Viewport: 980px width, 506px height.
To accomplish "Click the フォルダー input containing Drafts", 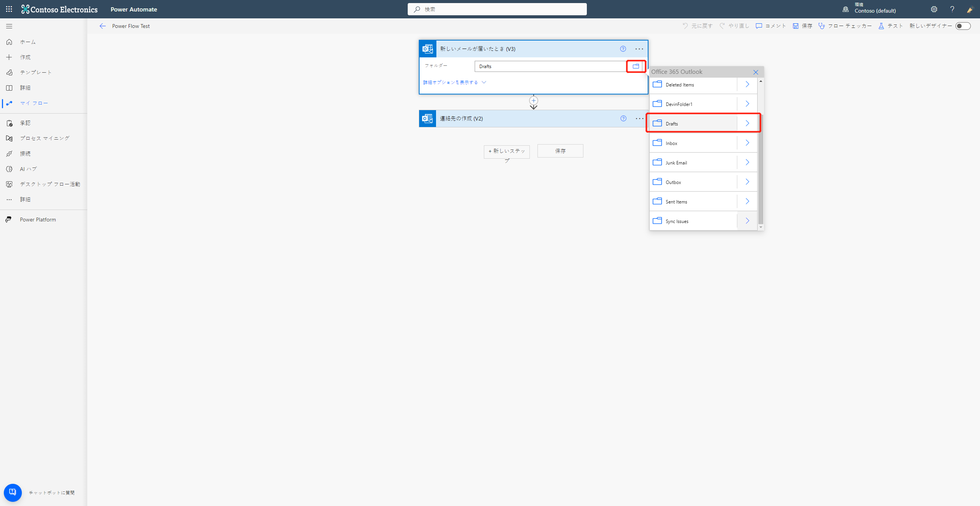I will (x=550, y=66).
